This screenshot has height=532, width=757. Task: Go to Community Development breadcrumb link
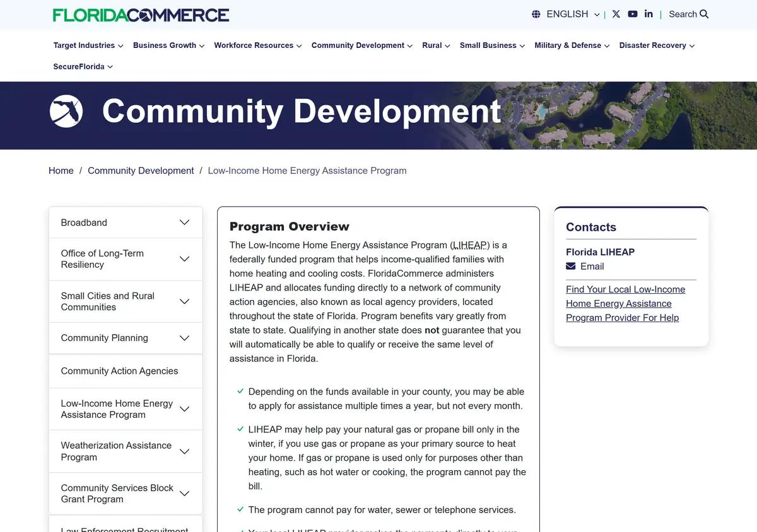pos(141,171)
